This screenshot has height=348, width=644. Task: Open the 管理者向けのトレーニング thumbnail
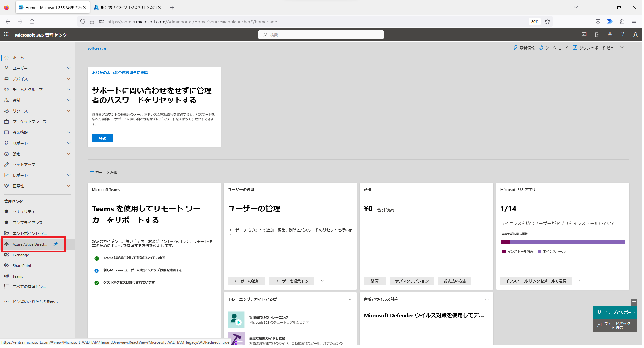click(x=236, y=320)
